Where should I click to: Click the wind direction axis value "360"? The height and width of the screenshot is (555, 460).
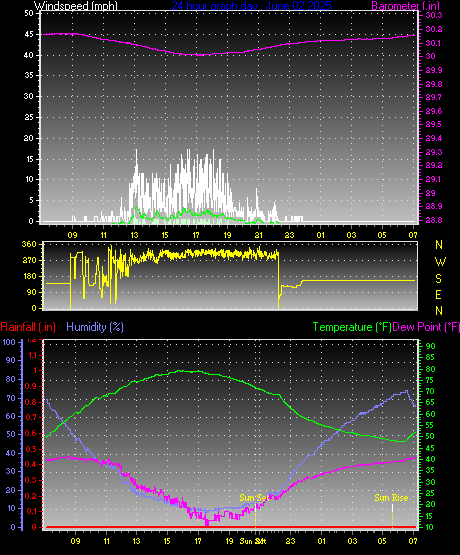29,244
